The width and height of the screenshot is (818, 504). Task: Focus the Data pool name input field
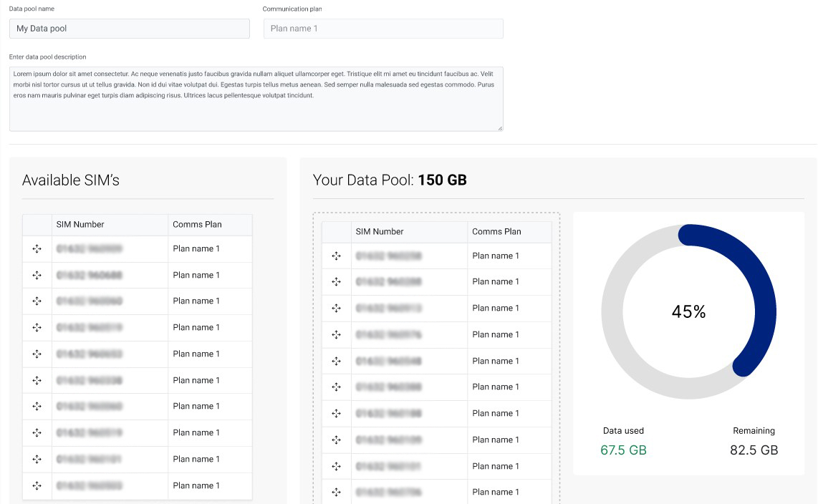[130, 29]
